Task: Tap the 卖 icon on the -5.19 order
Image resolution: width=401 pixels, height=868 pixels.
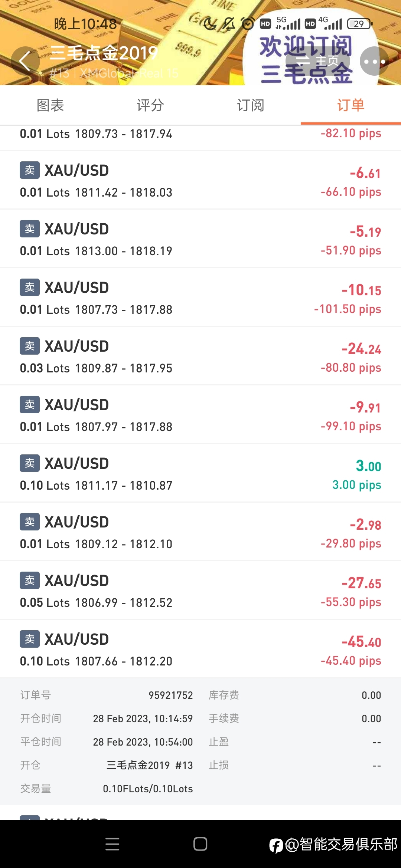Action: [30, 229]
